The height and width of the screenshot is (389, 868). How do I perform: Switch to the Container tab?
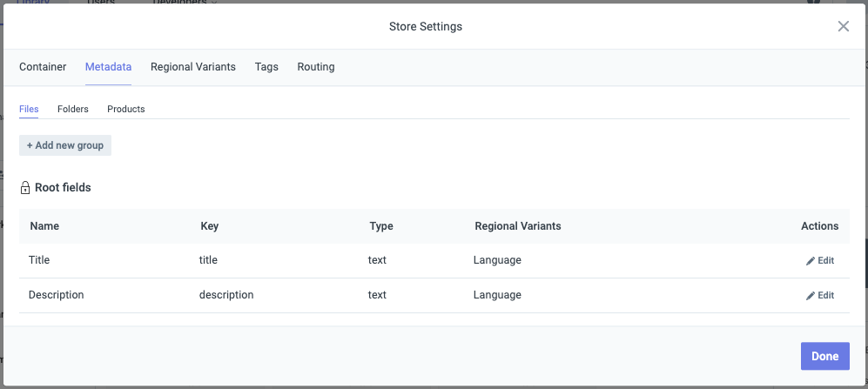(x=43, y=67)
